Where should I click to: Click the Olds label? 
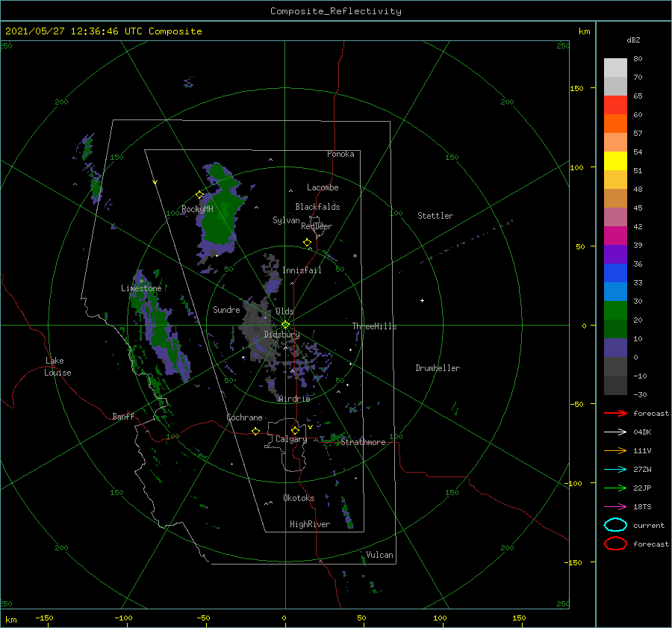coord(284,311)
